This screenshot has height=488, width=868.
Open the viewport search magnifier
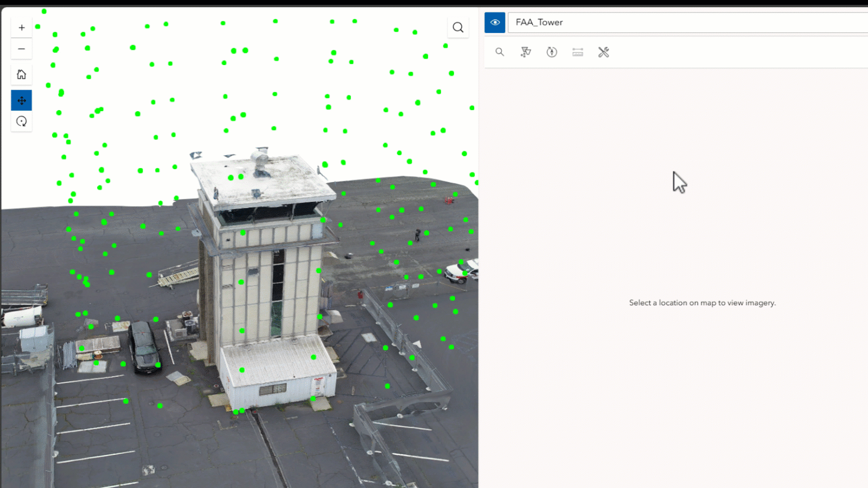[x=457, y=27]
